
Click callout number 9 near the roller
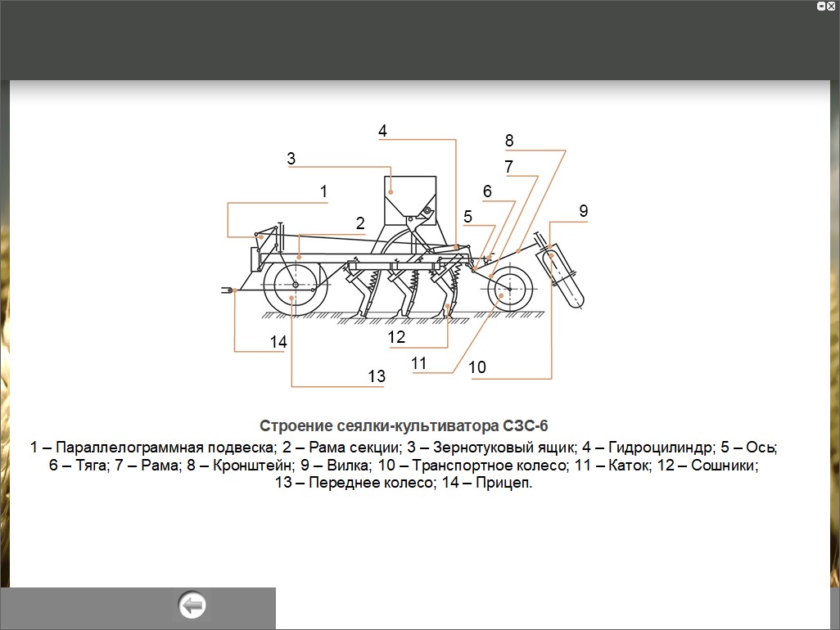coord(583,211)
